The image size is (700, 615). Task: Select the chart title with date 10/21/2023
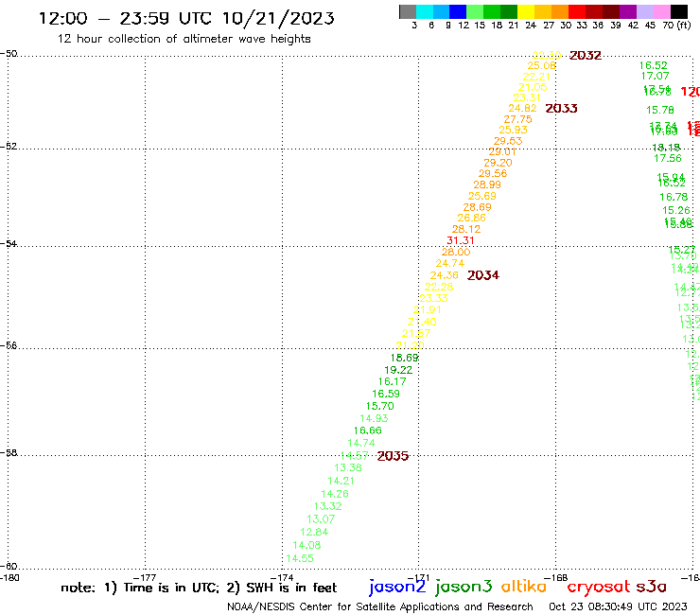click(x=186, y=18)
